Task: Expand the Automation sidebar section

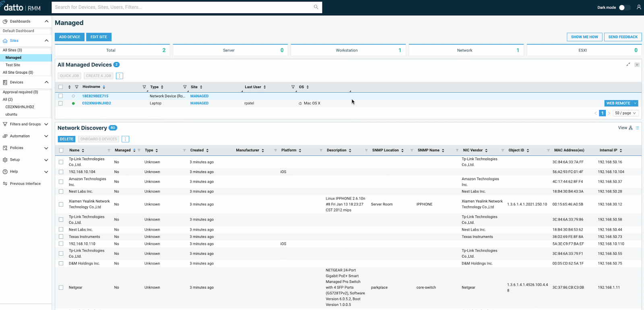Action: tap(46, 136)
